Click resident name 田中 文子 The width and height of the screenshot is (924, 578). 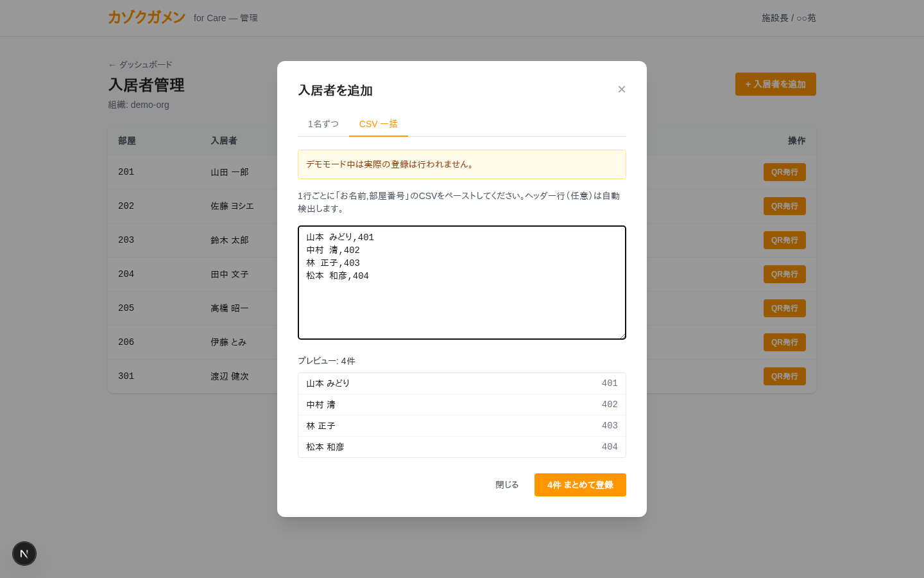click(230, 274)
